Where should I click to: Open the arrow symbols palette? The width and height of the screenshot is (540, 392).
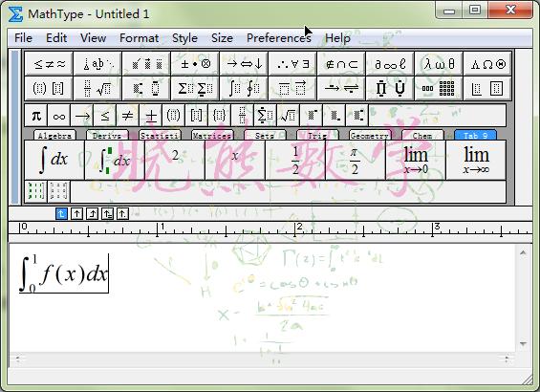(244, 63)
